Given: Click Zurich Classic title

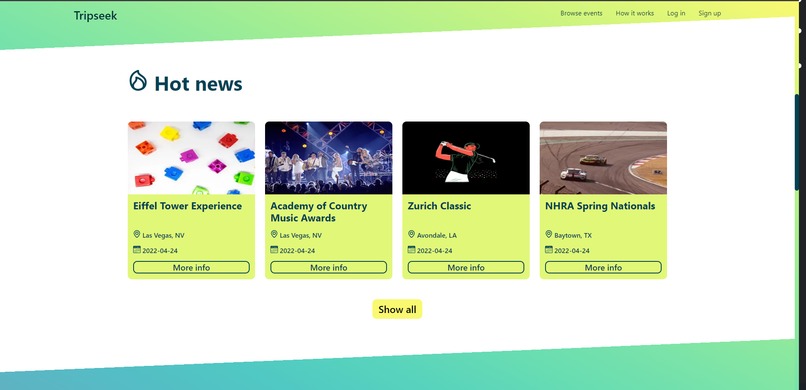Looking at the screenshot, I should (x=439, y=206).
